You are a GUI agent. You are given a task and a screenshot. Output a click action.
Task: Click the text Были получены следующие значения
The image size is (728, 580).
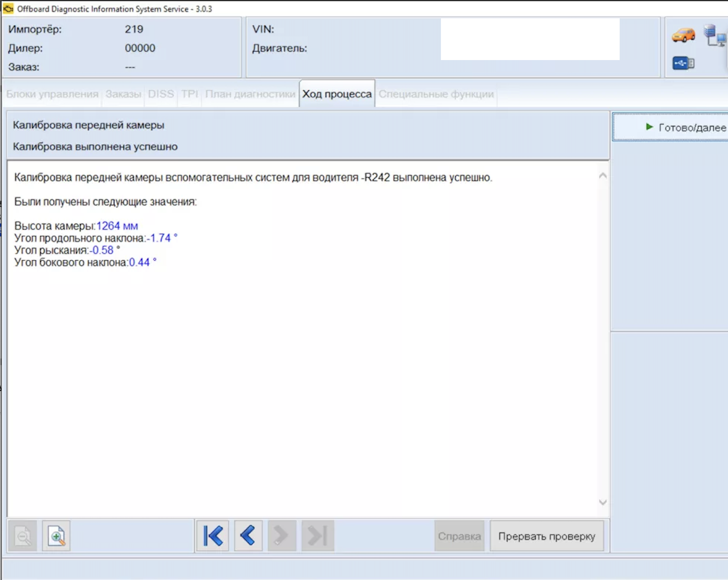point(105,202)
